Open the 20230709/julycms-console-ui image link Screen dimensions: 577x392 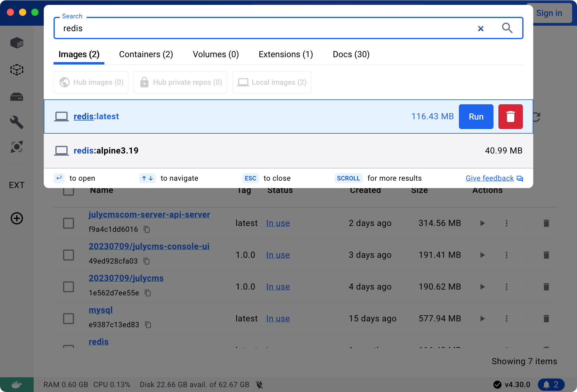click(149, 246)
